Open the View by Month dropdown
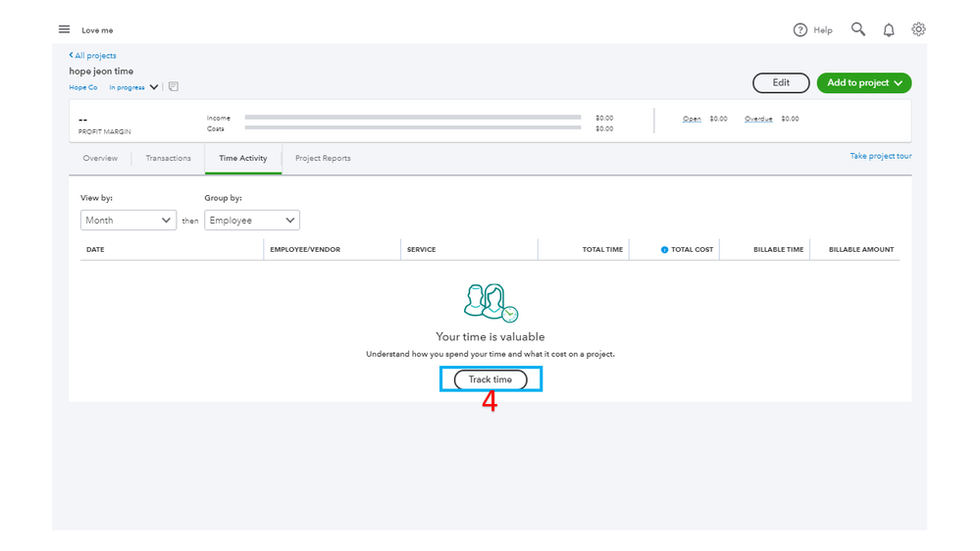The height and width of the screenshot is (551, 980). click(129, 220)
